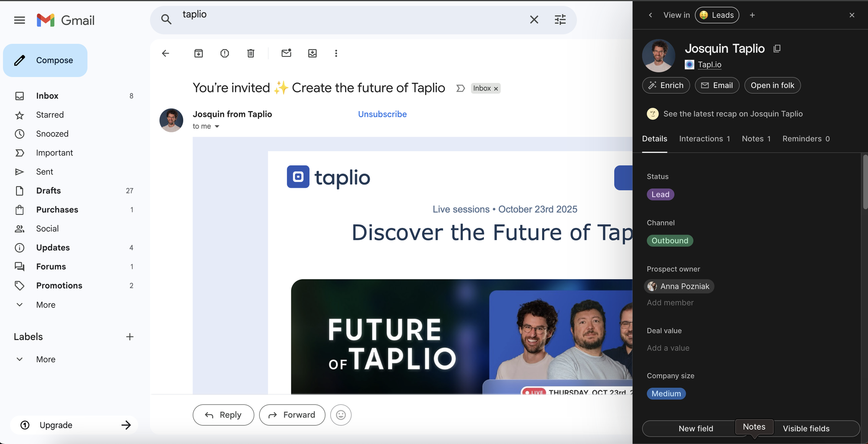Click the Move to inbox icon
This screenshot has height=444, width=868.
312,53
